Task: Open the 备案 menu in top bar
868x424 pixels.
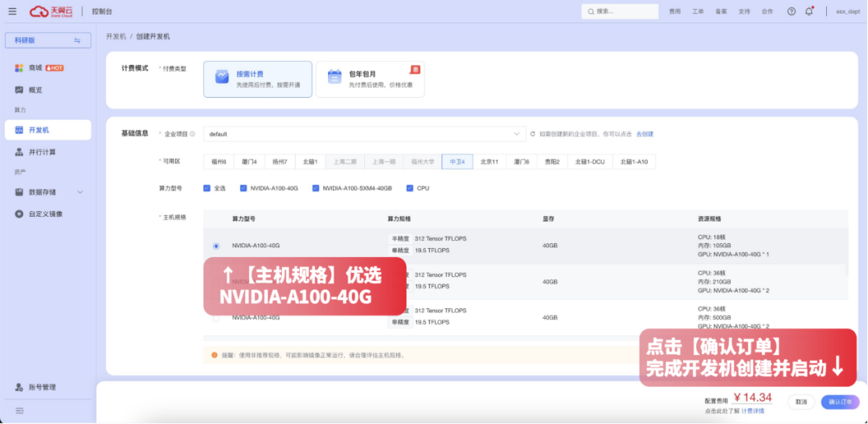Action: pyautogui.click(x=721, y=11)
